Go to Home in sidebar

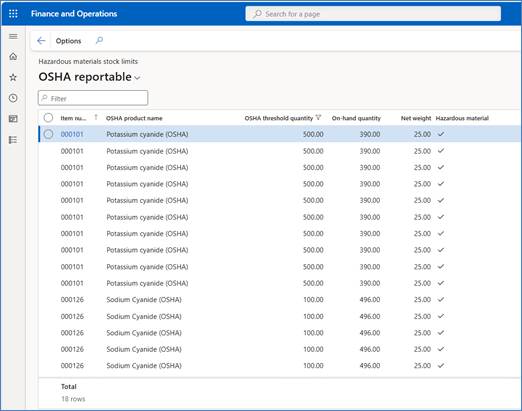(13, 56)
